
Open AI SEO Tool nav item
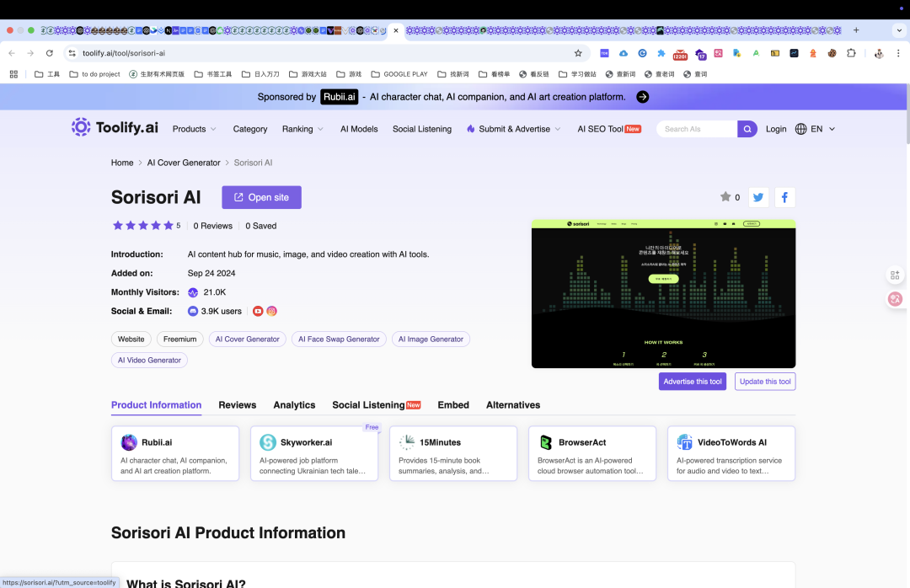tap(609, 129)
